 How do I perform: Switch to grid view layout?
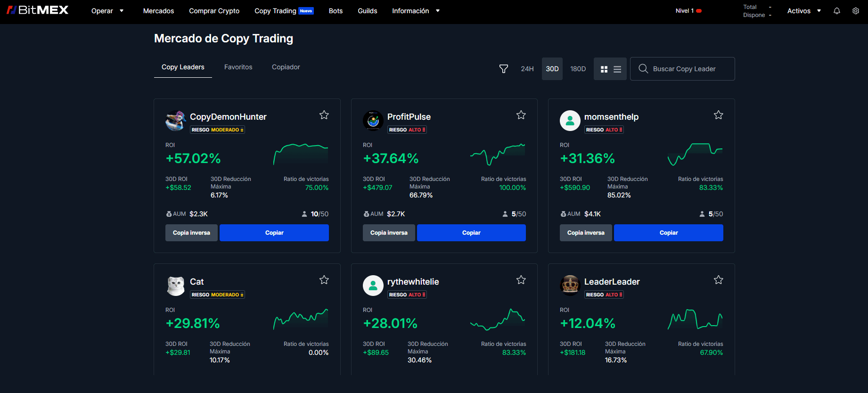coord(604,69)
